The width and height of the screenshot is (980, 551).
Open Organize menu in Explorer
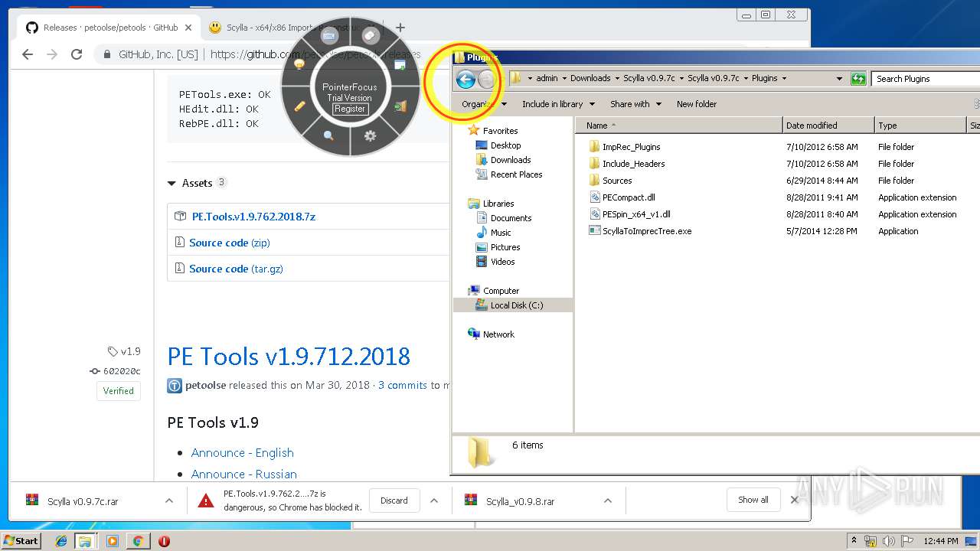pyautogui.click(x=484, y=104)
